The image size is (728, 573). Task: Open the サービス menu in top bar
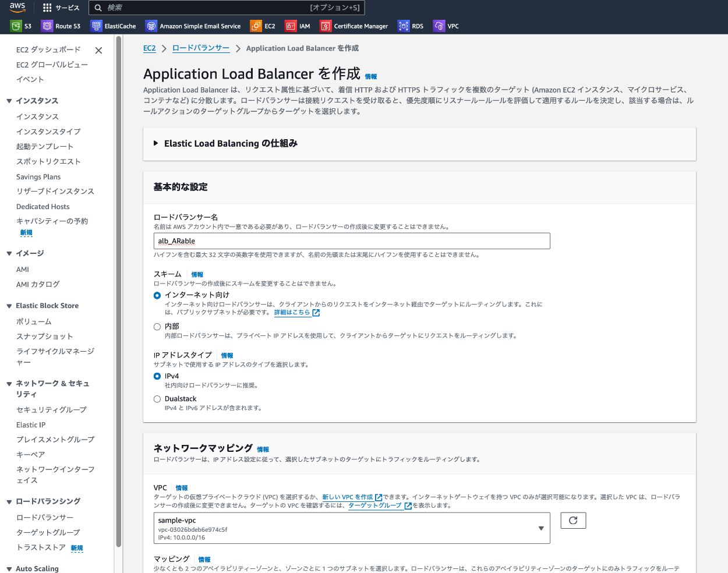pos(61,8)
